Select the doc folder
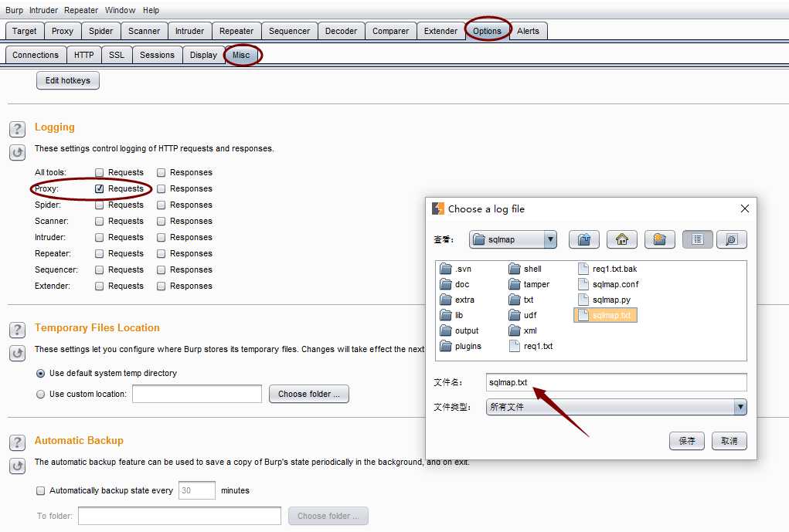 [455, 284]
